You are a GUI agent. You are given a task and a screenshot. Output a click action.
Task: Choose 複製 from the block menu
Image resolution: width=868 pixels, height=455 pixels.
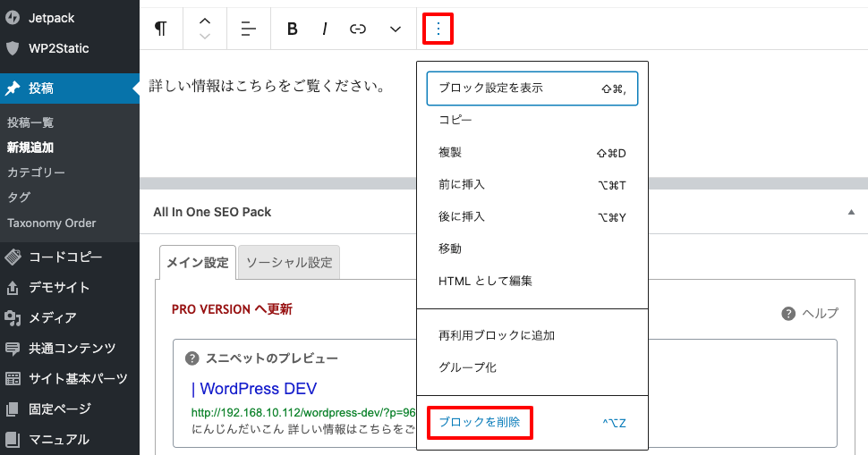coord(450,153)
